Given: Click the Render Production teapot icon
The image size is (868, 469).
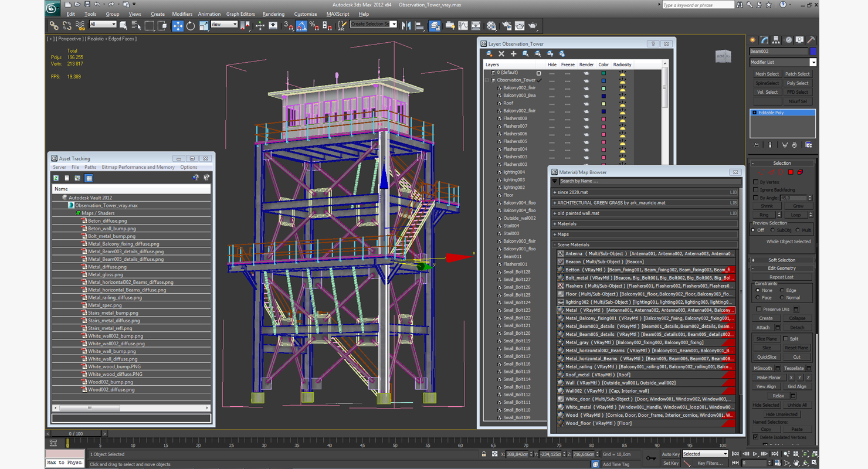Looking at the screenshot, I should (533, 25).
